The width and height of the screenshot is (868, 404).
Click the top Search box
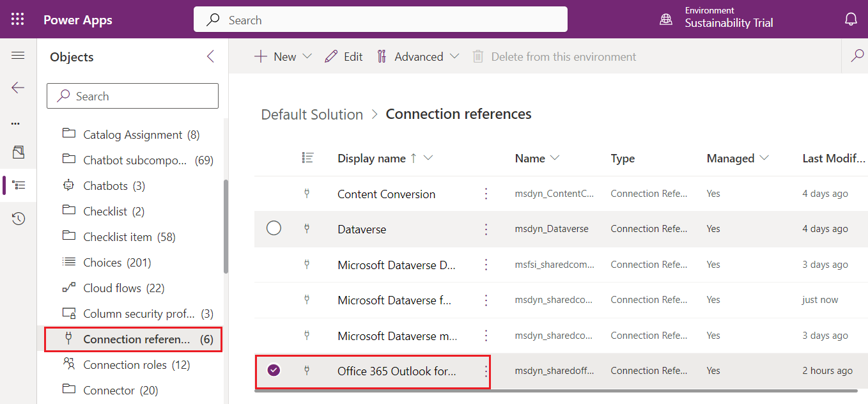coord(380,19)
